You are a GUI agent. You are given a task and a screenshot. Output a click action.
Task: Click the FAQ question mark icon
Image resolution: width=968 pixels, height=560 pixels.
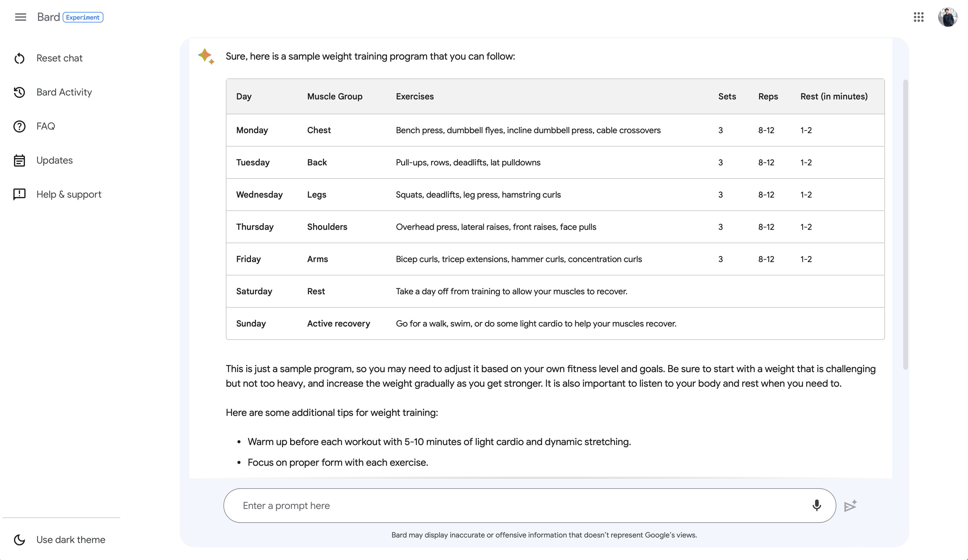coord(19,126)
